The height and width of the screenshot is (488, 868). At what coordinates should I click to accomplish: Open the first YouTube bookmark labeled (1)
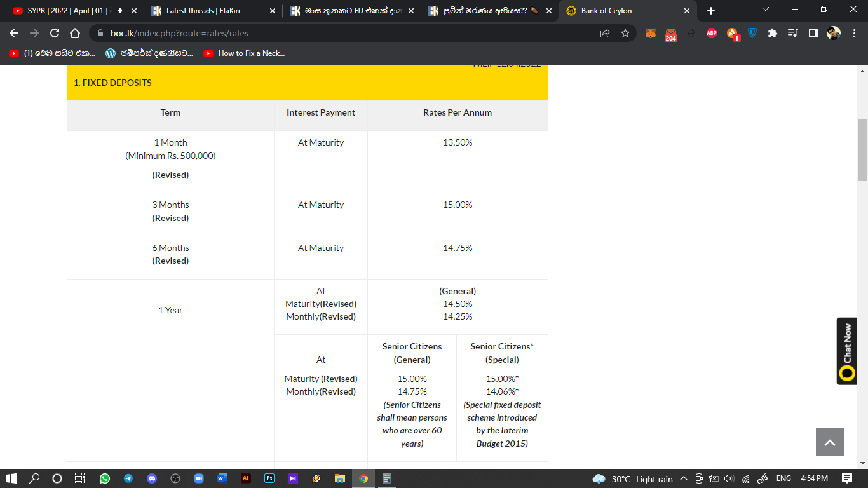click(52, 53)
